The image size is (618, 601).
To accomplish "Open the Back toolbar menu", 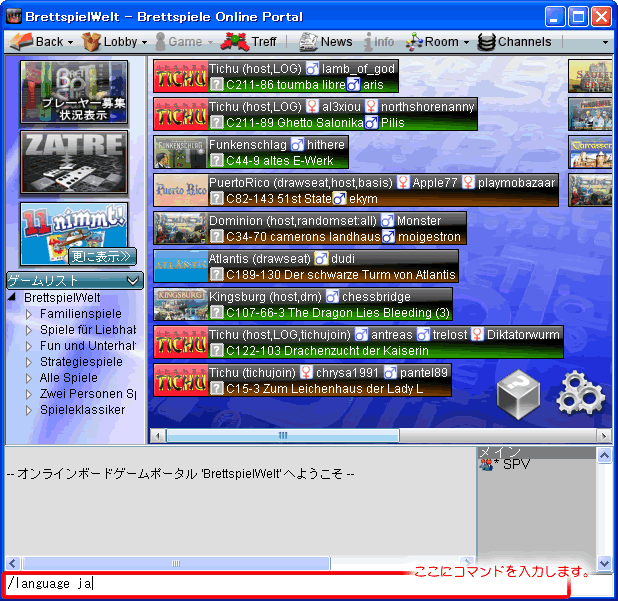I will 41,42.
